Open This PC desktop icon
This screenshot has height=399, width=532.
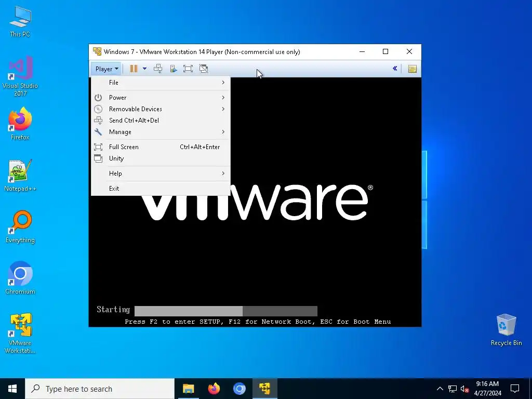click(x=20, y=21)
